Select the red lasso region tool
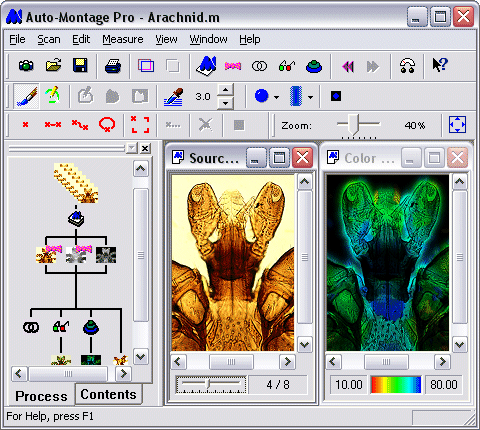Screen dimensions: 480x430 coord(107,125)
